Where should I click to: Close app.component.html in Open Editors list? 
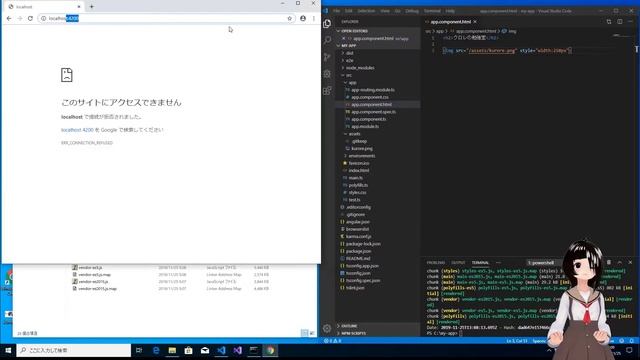(343, 38)
